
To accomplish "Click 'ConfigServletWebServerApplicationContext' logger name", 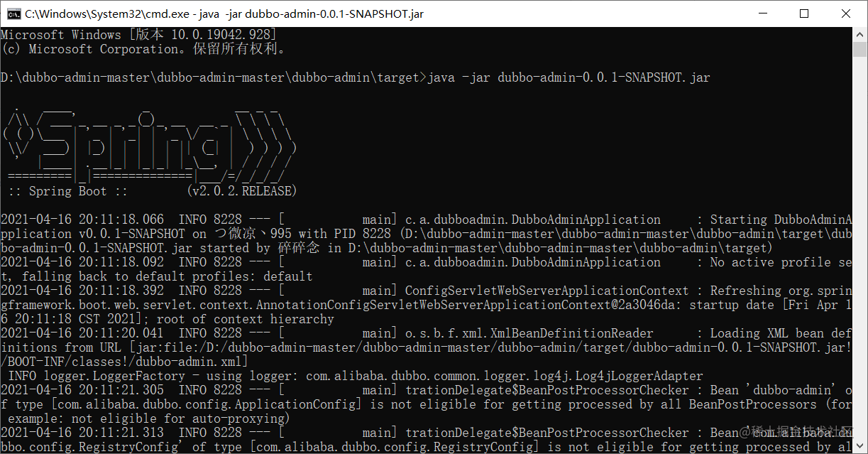I will click(546, 291).
